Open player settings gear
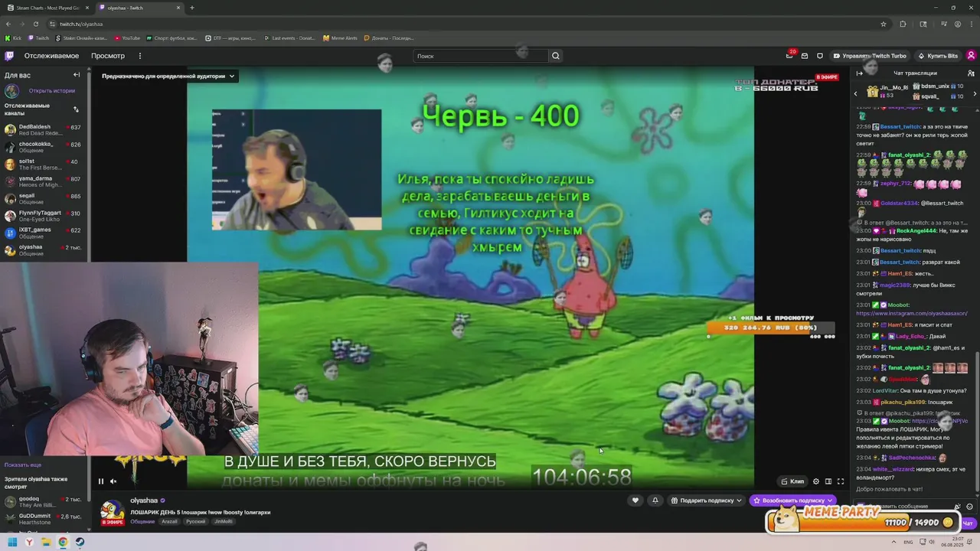 [x=815, y=481]
